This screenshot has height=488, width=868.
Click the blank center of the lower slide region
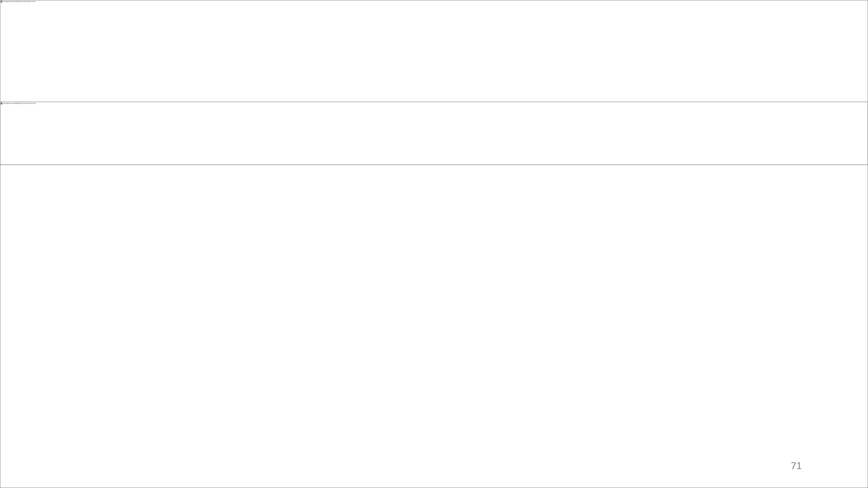[x=434, y=326]
